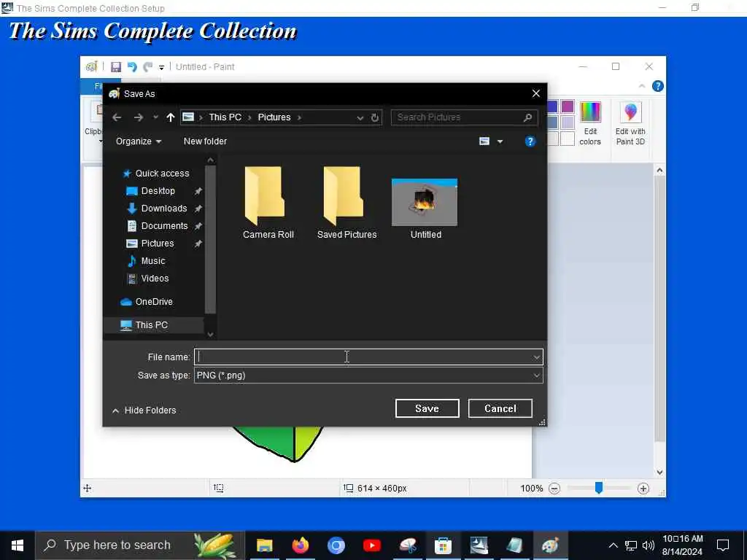Viewport: 747px width, 560px height.
Task: Open the Customize Quick Access Toolbar arrow in Paint
Action: click(161, 68)
